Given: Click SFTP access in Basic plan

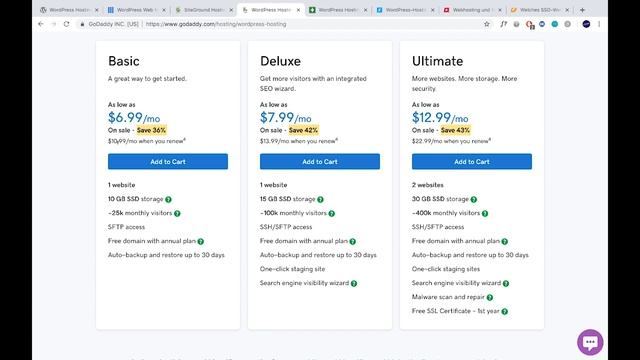Looking at the screenshot, I should point(126,227).
